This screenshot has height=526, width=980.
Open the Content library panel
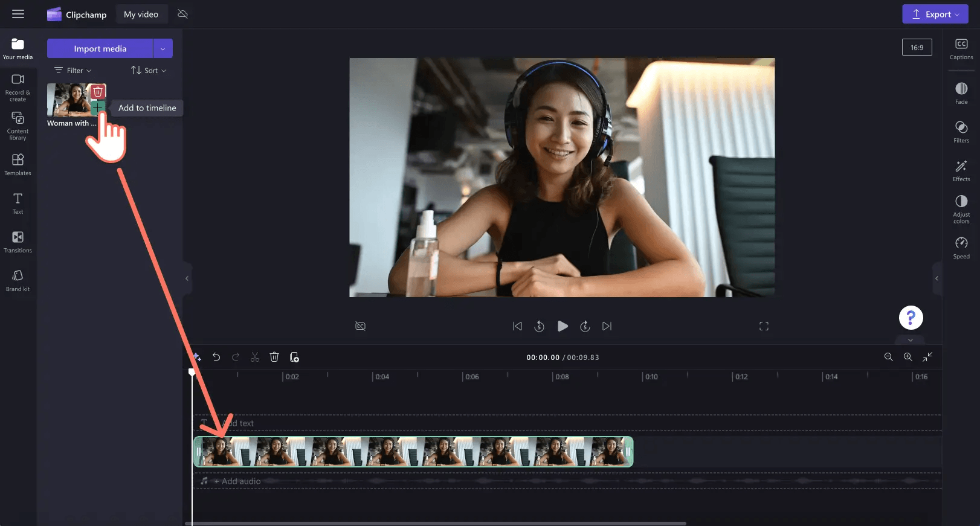18,126
